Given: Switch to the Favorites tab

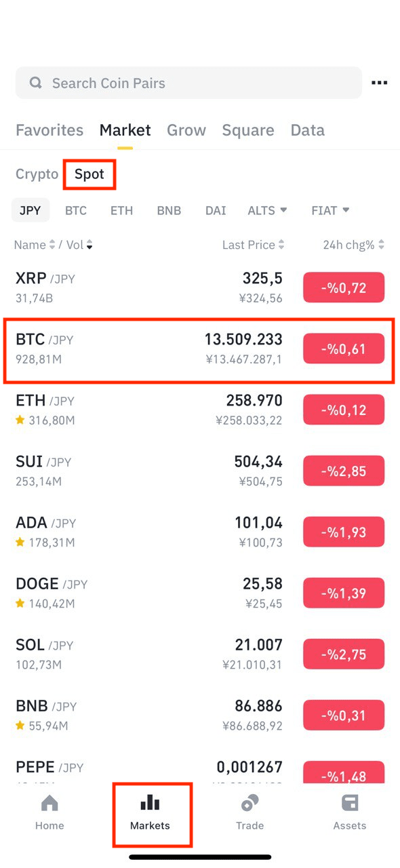Looking at the screenshot, I should point(49,130).
